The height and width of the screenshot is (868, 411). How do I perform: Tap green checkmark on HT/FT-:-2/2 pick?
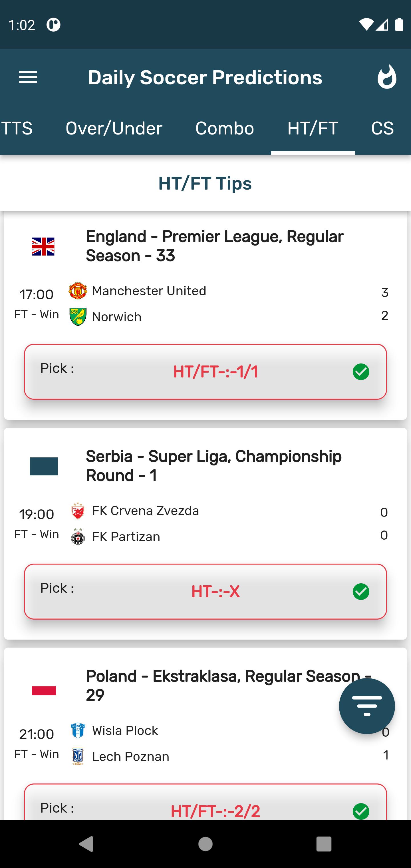pyautogui.click(x=361, y=811)
